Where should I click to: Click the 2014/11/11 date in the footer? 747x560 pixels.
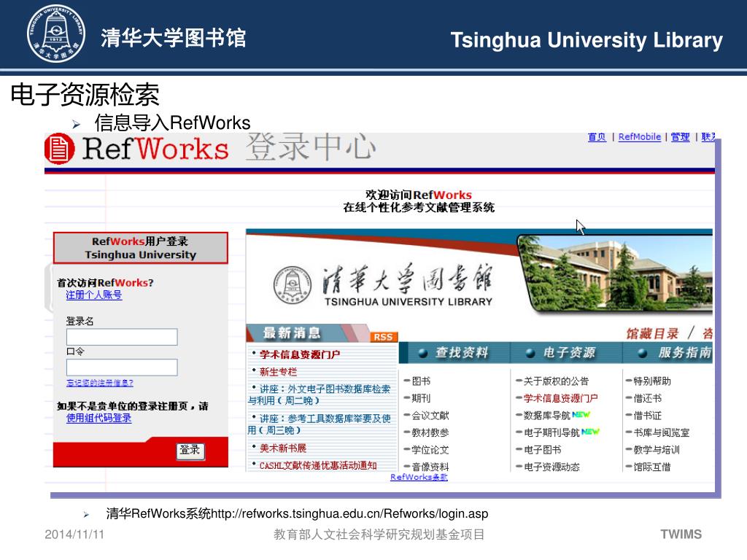click(74, 534)
